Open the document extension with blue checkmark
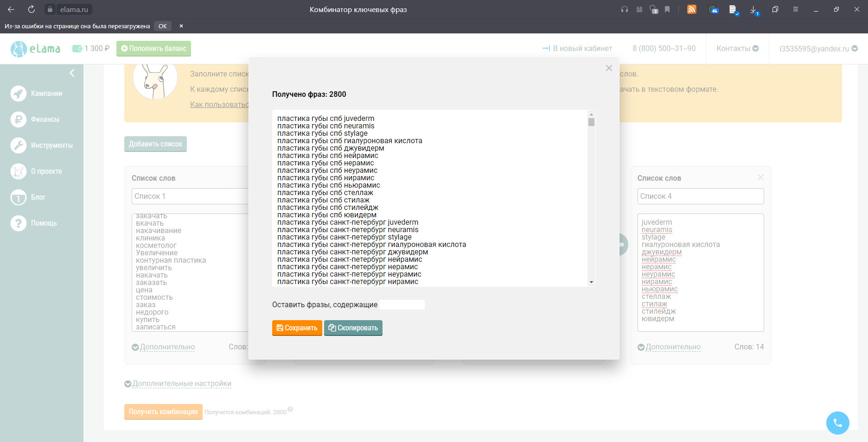Screen dimensions: 868x442 [734, 10]
